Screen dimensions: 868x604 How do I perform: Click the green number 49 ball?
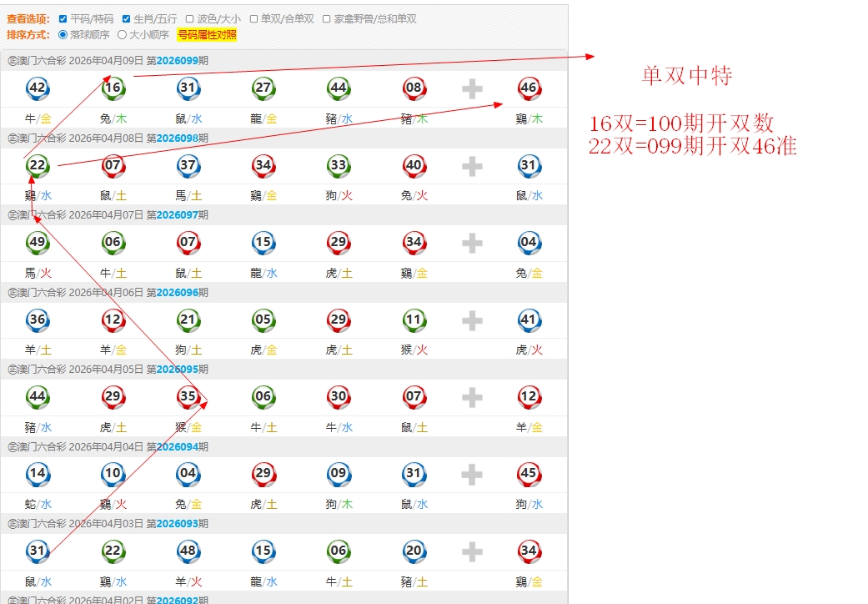tap(38, 243)
